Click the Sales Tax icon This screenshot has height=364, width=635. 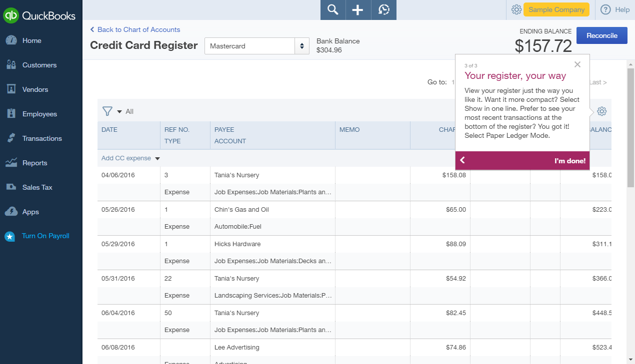click(11, 187)
